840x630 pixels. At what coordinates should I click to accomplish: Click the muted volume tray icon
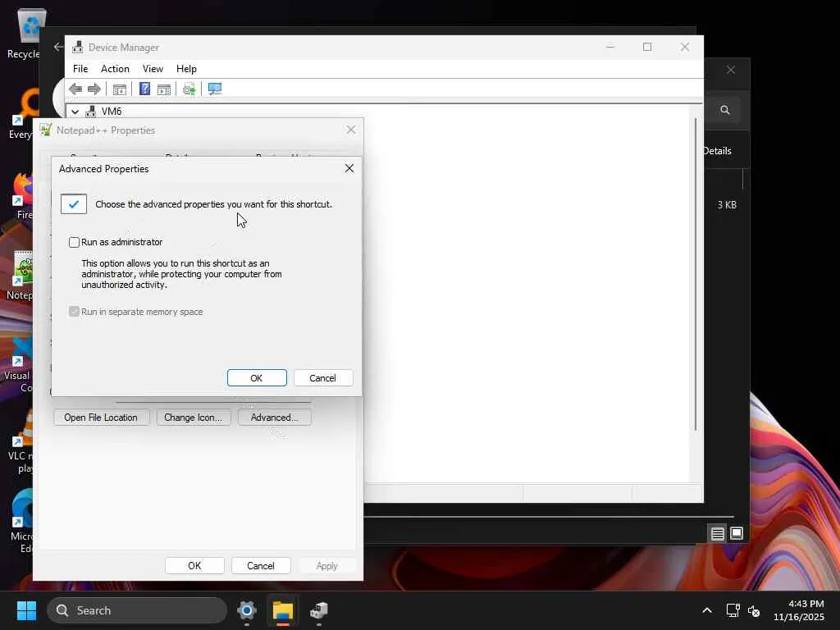[x=755, y=610]
